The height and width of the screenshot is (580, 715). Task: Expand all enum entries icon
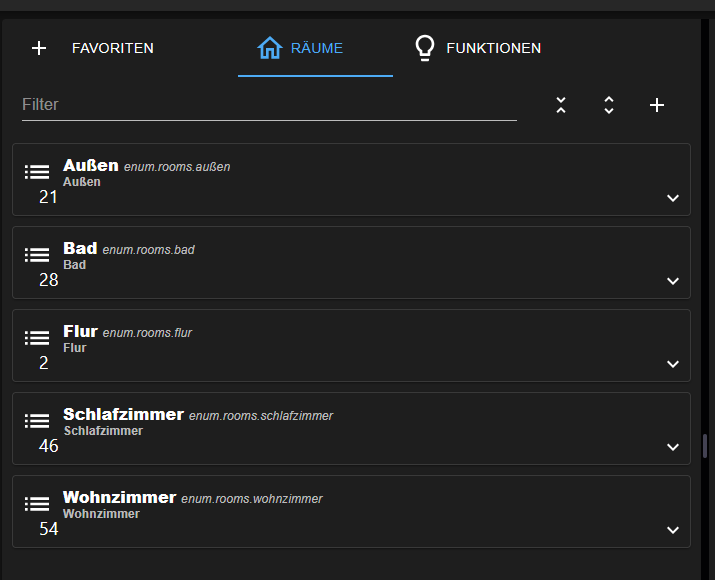click(x=609, y=105)
